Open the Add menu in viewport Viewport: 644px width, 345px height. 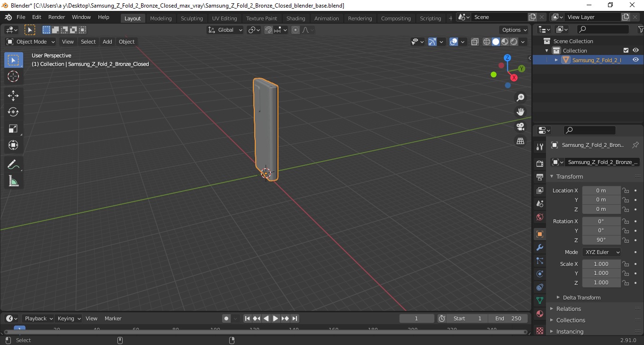pyautogui.click(x=107, y=42)
